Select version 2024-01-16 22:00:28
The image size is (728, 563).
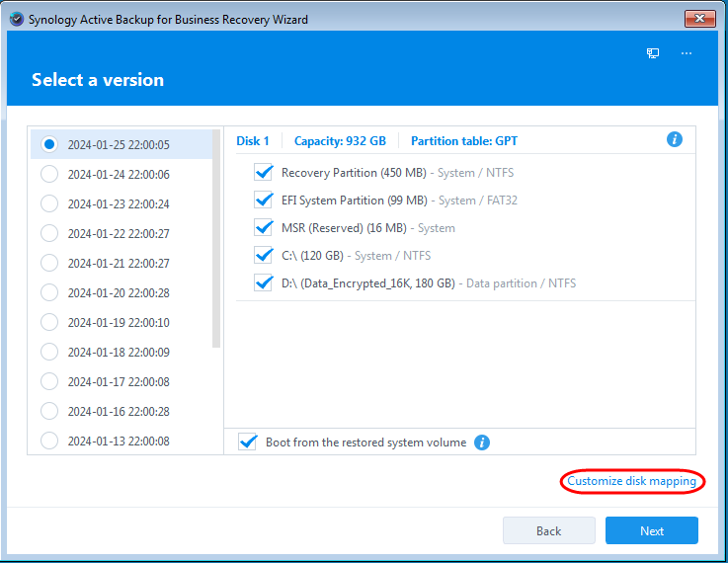(49, 411)
